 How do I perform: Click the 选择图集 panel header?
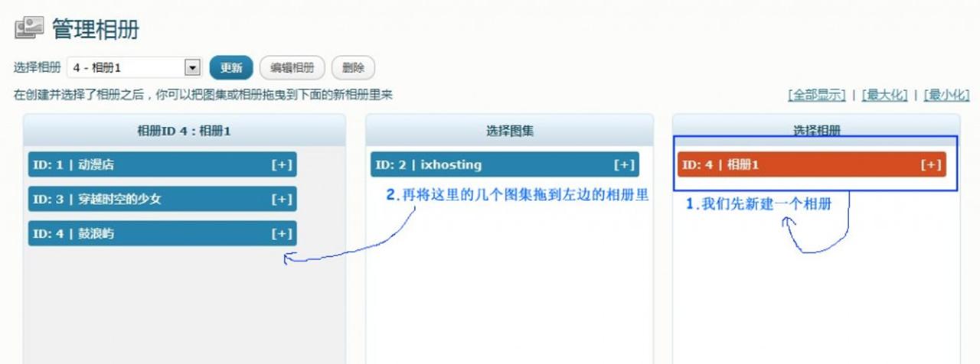point(509,131)
